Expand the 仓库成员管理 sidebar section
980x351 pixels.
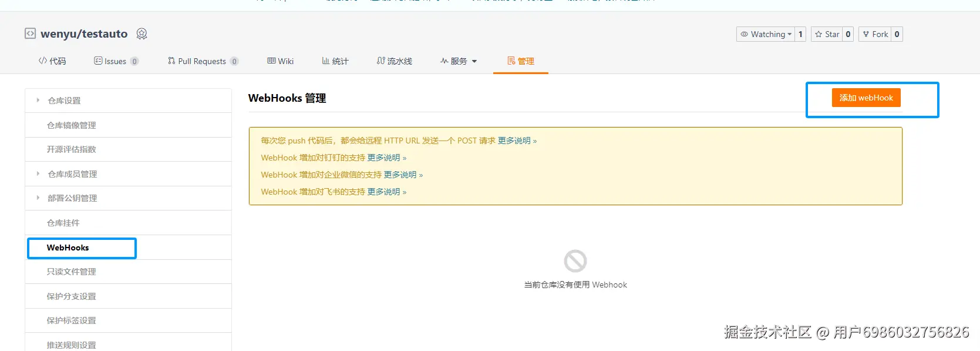click(x=72, y=174)
